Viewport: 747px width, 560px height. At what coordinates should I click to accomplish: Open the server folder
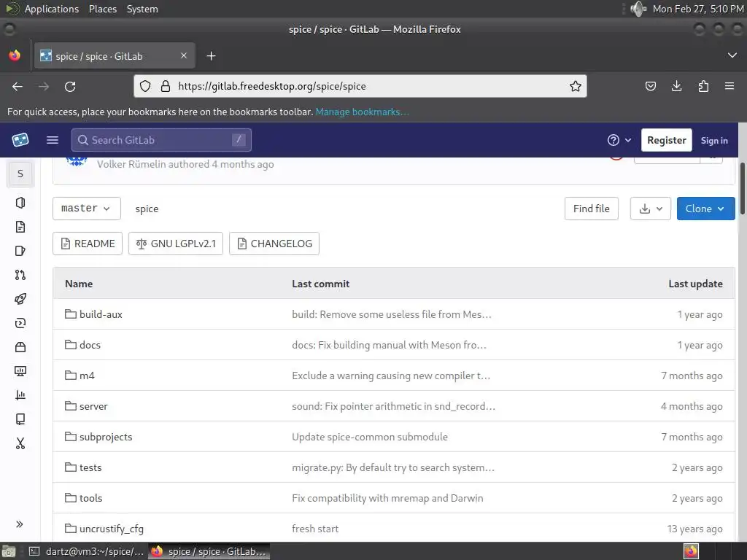(93, 406)
